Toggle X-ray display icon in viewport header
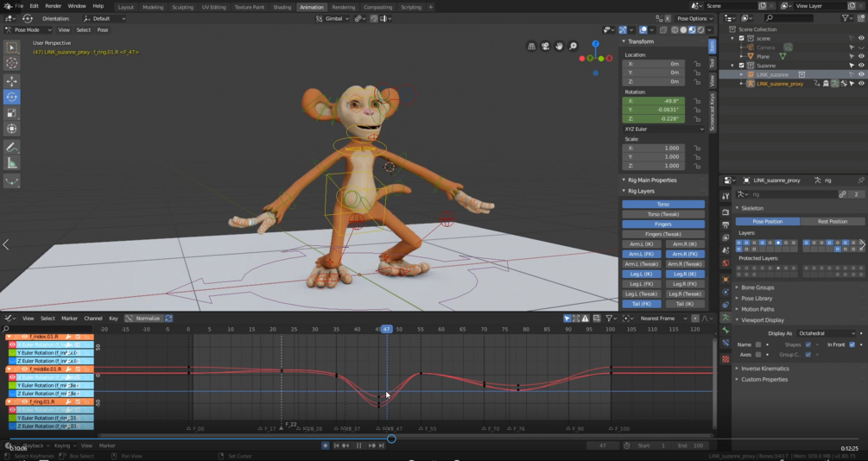The width and height of the screenshot is (868, 461). click(x=663, y=30)
